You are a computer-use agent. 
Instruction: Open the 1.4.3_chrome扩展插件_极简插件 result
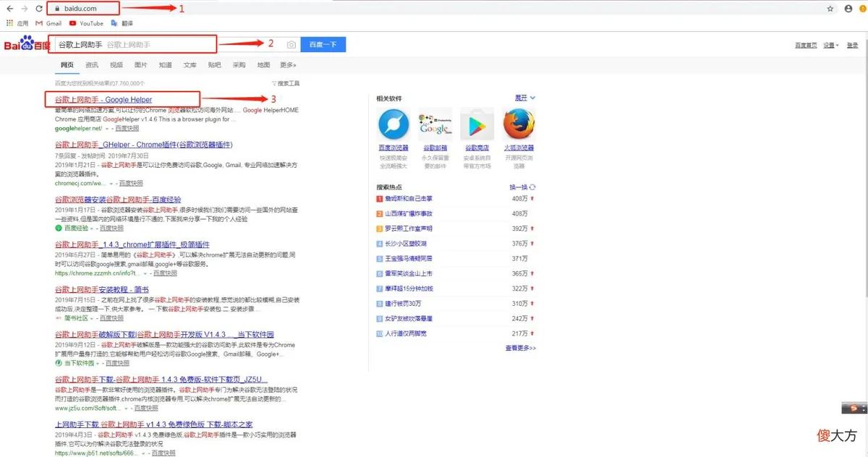(x=132, y=244)
